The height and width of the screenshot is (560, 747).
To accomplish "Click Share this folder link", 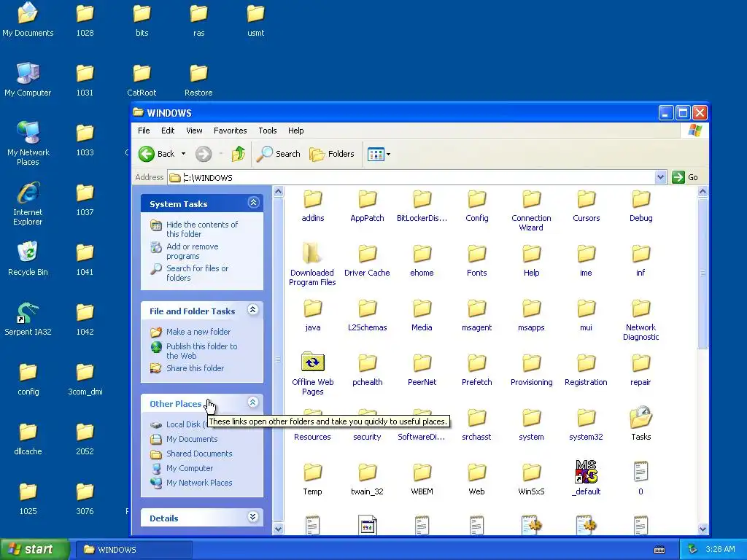I will [x=194, y=368].
